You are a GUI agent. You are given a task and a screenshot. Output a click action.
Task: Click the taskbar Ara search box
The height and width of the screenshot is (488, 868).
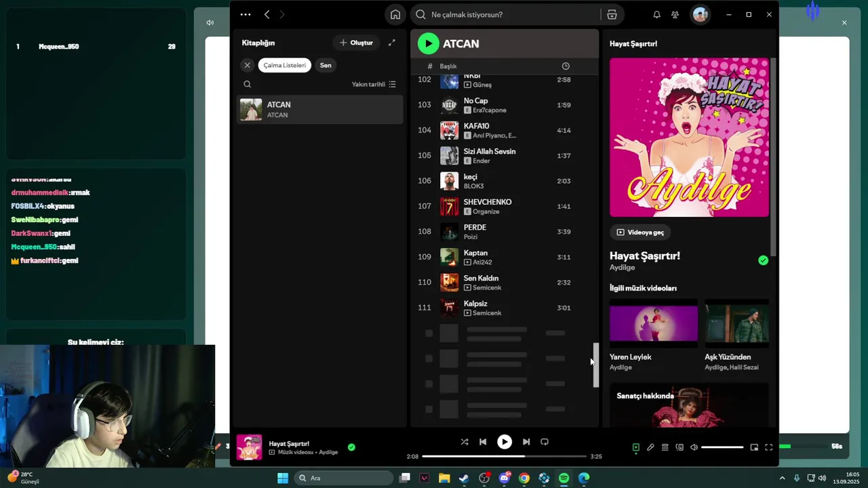tap(344, 478)
